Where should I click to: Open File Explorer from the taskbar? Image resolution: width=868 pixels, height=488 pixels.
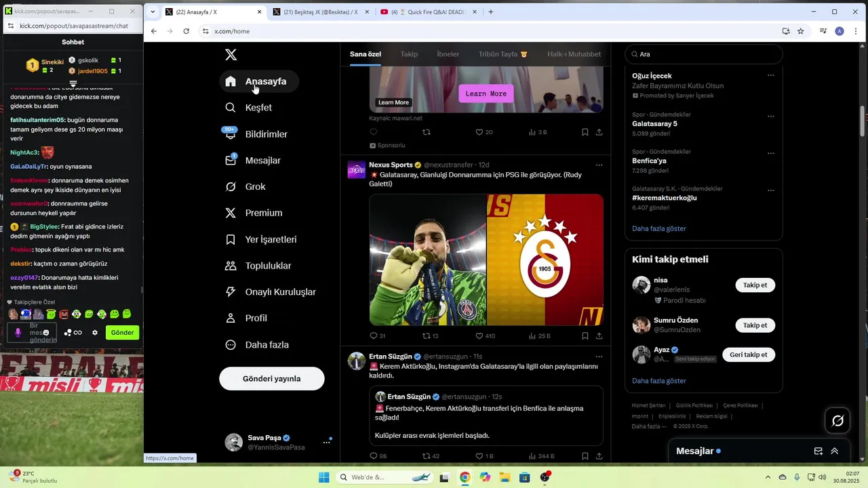pos(505,477)
